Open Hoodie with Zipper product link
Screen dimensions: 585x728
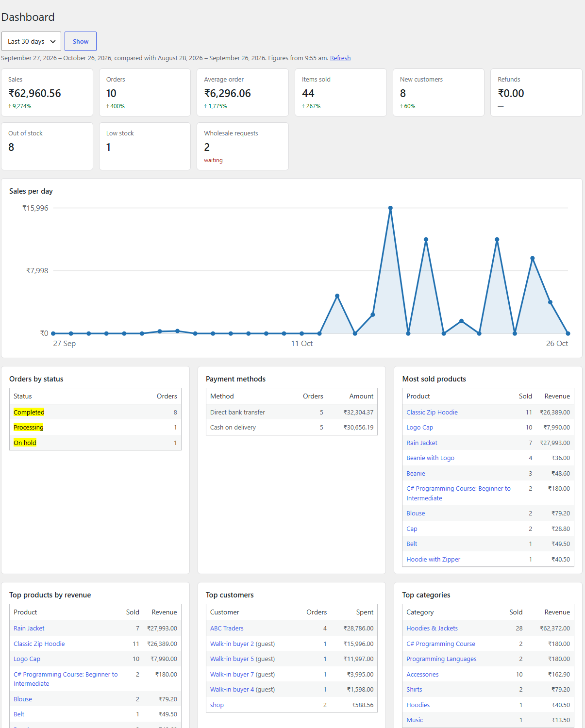(x=434, y=559)
